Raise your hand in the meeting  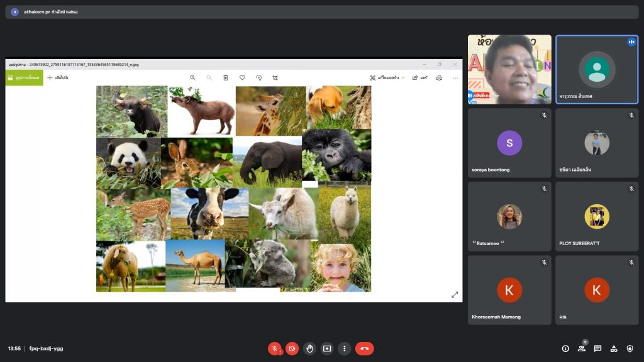(x=309, y=348)
